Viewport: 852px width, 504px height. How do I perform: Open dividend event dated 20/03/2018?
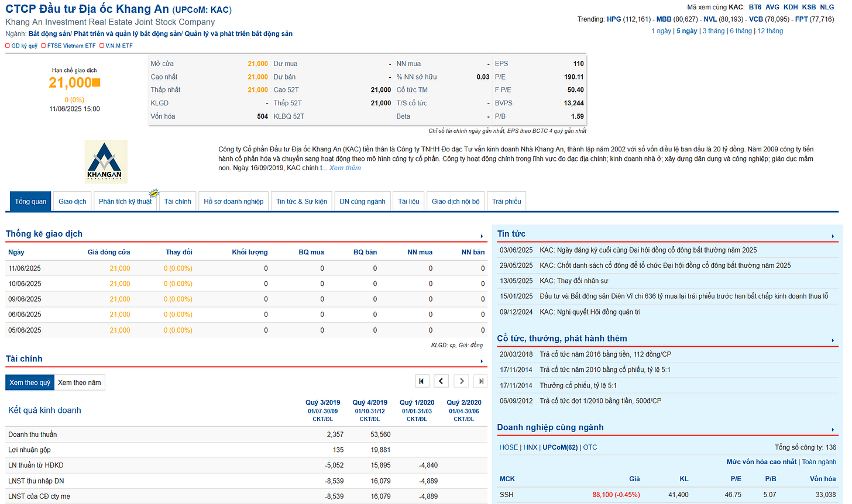click(x=605, y=354)
